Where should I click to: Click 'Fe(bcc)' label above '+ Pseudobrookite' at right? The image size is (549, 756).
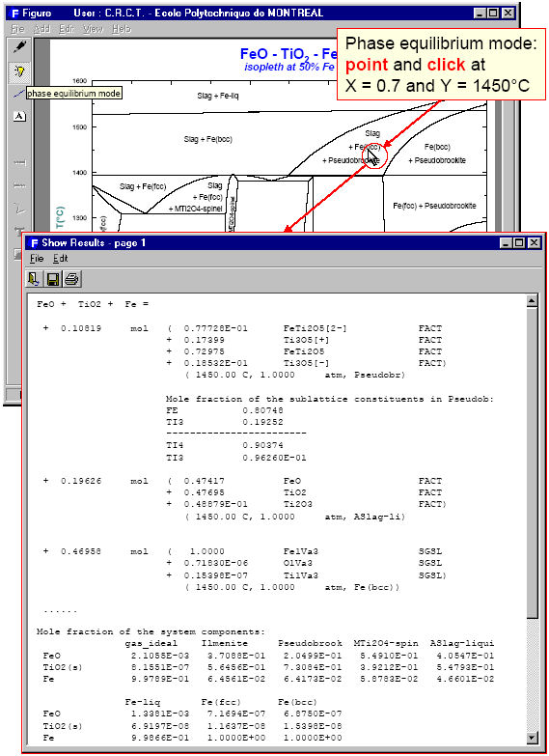[437, 147]
